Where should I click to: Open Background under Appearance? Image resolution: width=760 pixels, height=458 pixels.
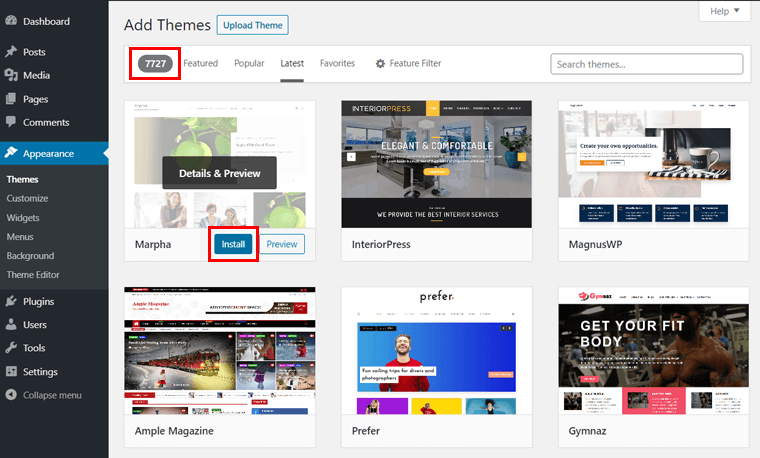(30, 255)
